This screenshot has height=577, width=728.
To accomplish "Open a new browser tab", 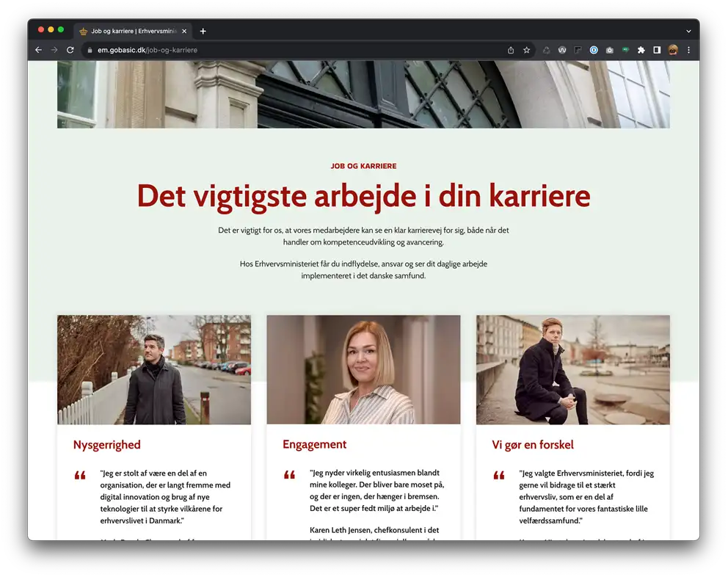I will (x=203, y=31).
